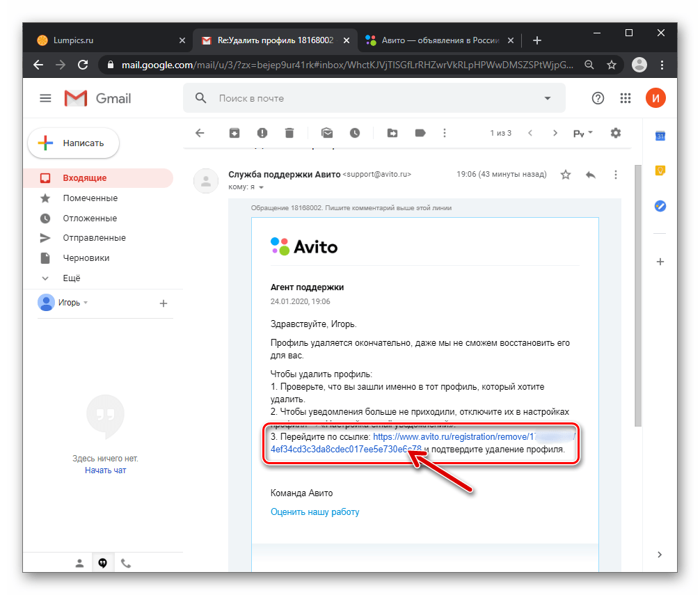700x595 pixels.
Task: Click in the Поиск в почте search field
Action: 374,98
